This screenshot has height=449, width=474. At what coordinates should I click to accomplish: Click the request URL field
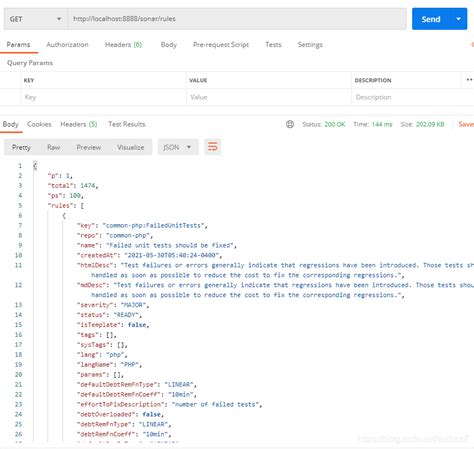click(237, 19)
